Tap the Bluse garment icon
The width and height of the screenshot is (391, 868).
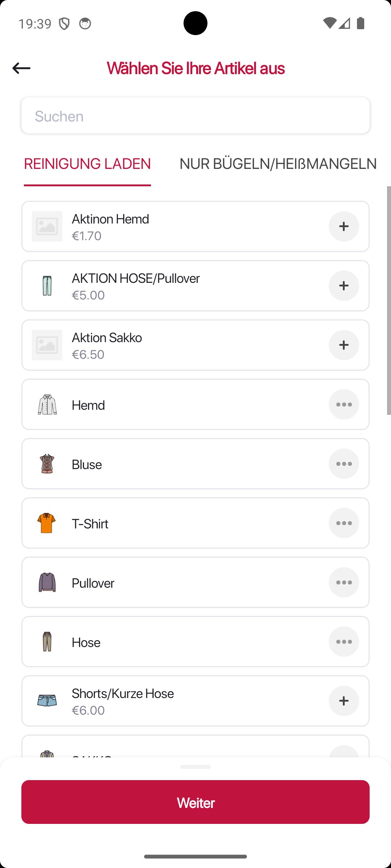(x=47, y=464)
